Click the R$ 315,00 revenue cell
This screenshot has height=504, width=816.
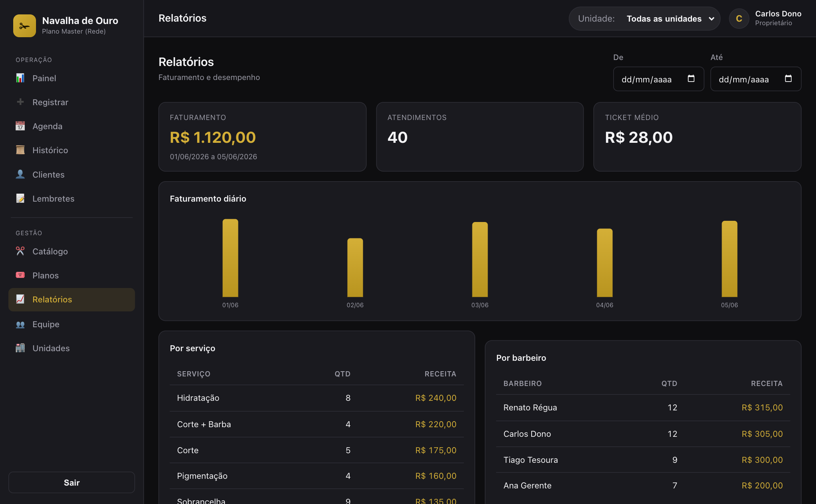(762, 408)
